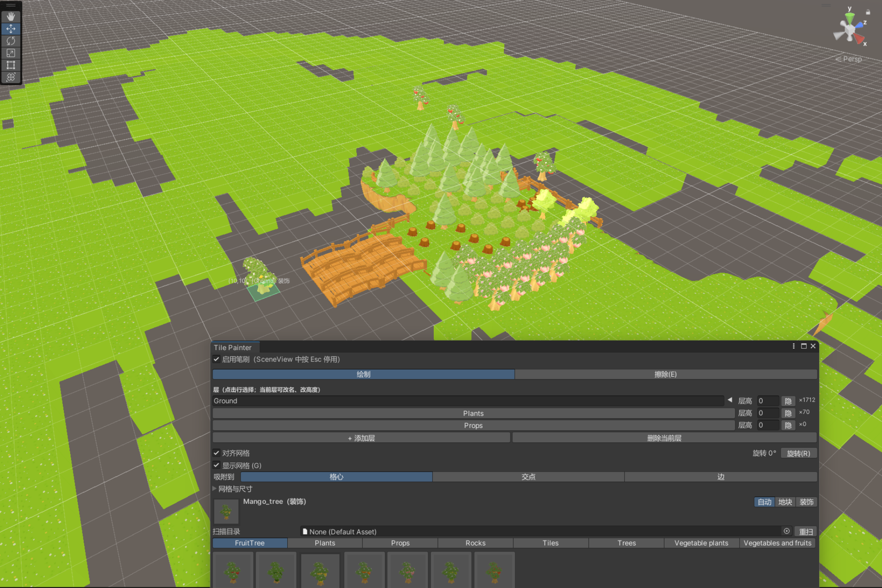Click the Mango_tree preview thumbnail
This screenshot has width=882, height=588.
pos(226,511)
